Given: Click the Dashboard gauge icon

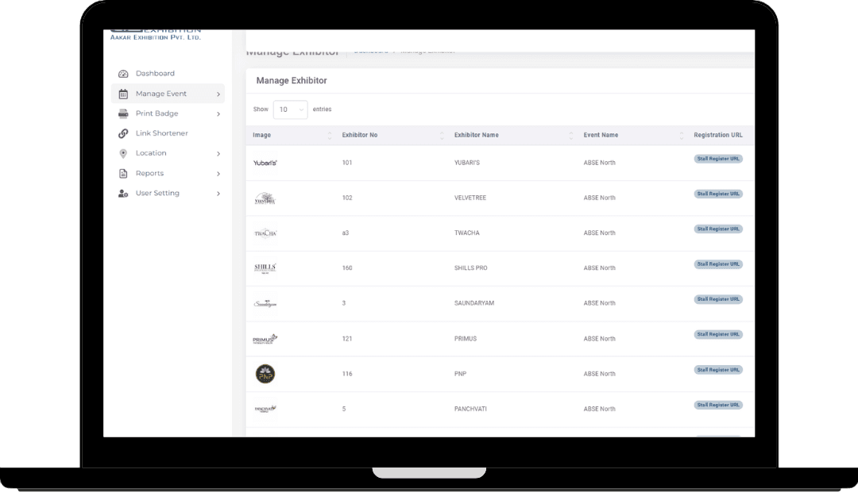Looking at the screenshot, I should [123, 74].
